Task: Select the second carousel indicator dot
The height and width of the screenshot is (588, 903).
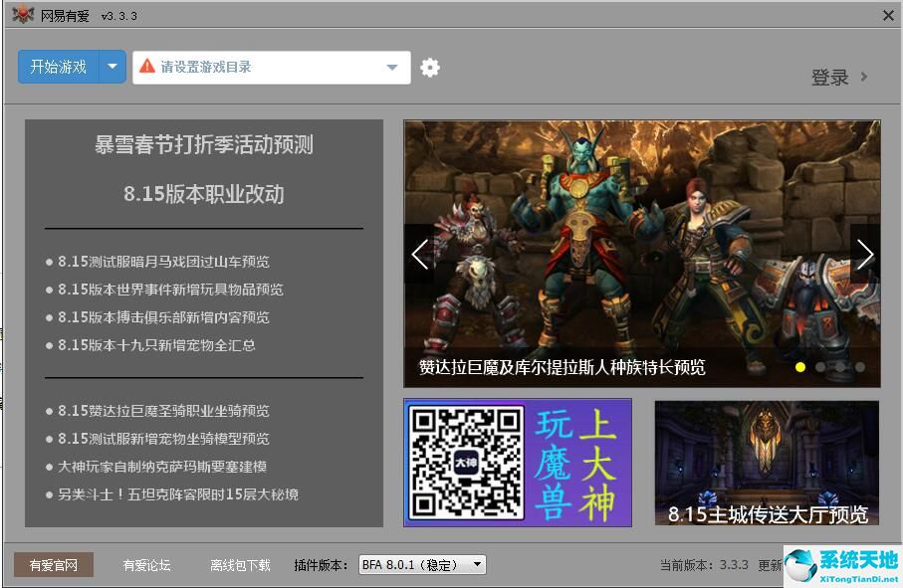Action: 820,367
